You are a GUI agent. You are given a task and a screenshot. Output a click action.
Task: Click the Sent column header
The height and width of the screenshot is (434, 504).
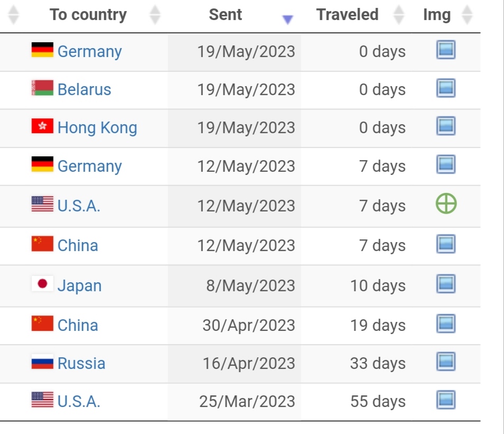pos(226,14)
